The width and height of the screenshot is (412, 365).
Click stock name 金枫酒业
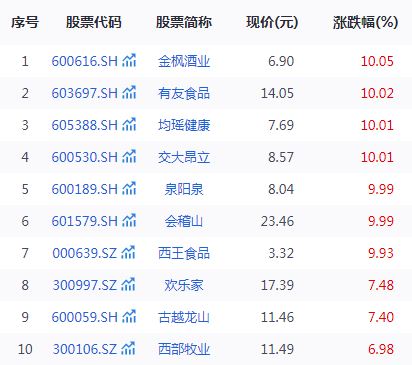[x=184, y=61]
